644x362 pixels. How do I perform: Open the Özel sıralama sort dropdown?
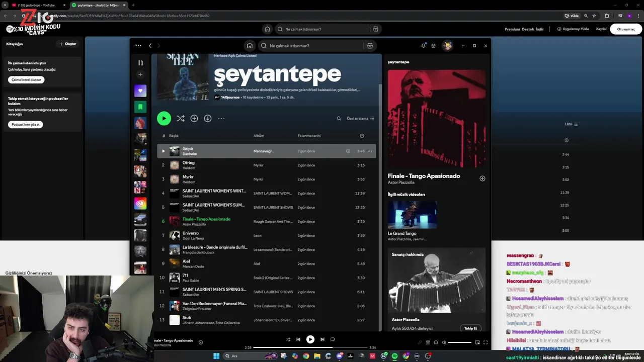click(x=360, y=119)
